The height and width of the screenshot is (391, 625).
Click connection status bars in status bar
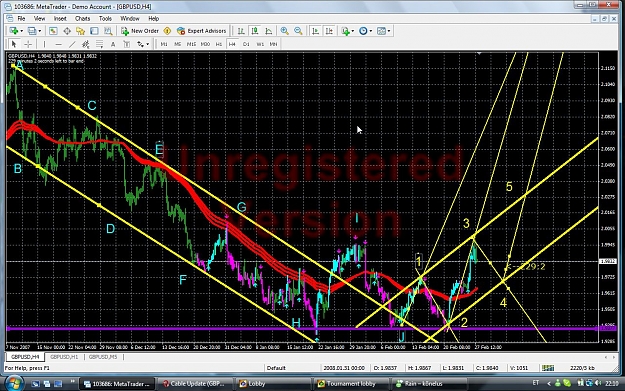tap(548, 368)
